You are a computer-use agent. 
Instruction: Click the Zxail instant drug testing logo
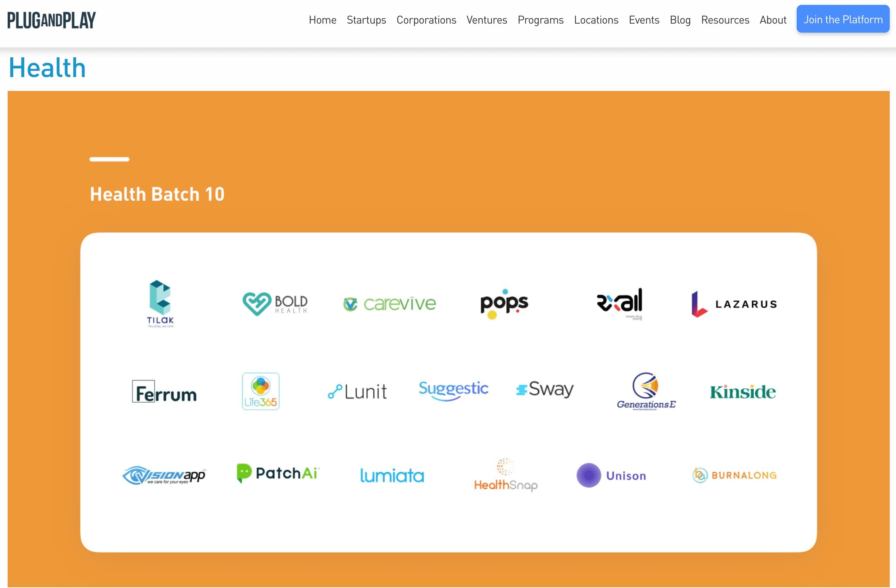coord(620,304)
